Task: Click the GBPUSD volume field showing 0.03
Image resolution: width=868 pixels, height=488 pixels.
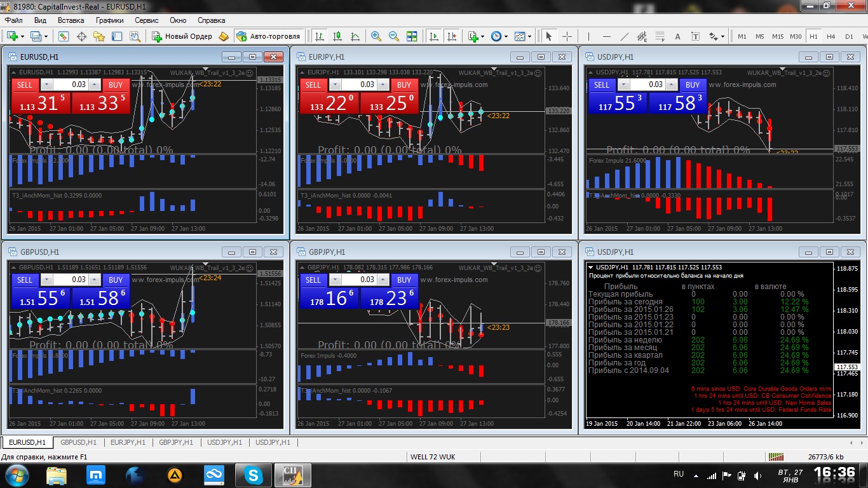Action: (71, 280)
